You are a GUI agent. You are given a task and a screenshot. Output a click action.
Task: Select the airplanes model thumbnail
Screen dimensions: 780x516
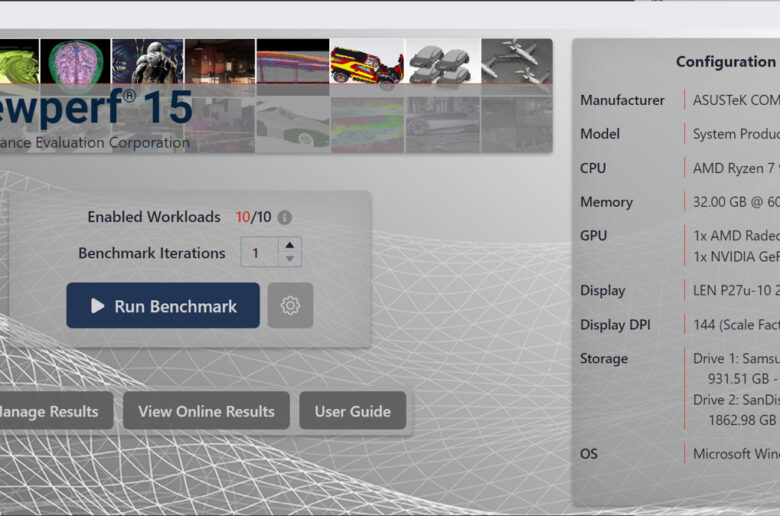pos(516,62)
